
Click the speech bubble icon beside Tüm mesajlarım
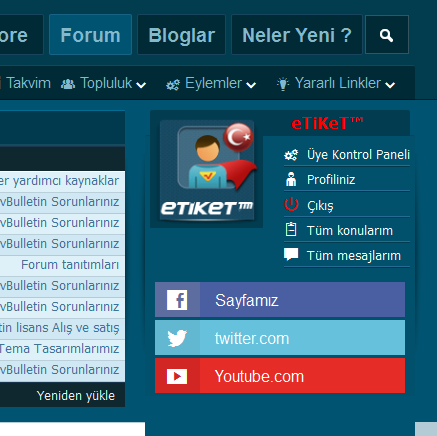[291, 254]
